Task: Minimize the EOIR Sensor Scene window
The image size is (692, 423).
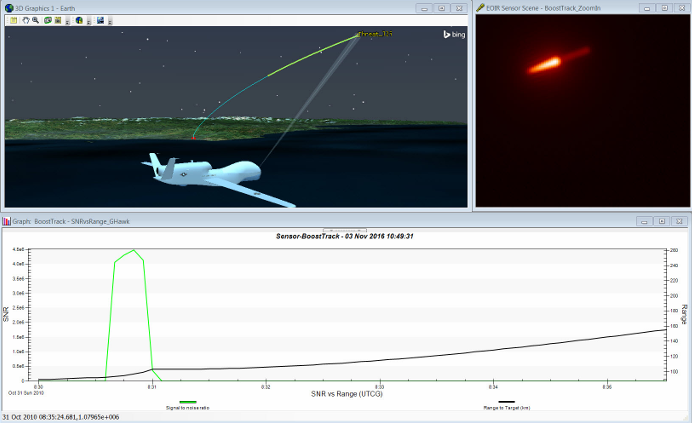Action: 647,8
